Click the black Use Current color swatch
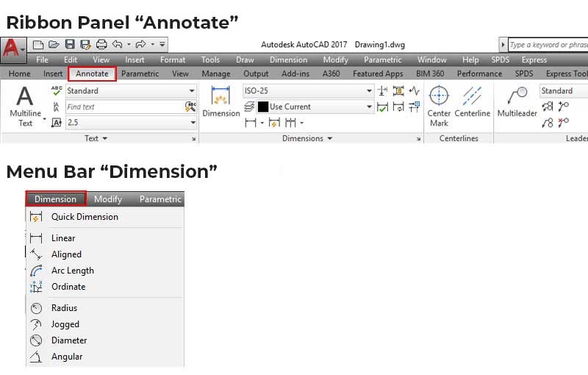Image resolution: width=588 pixels, height=375 pixels. point(263,107)
